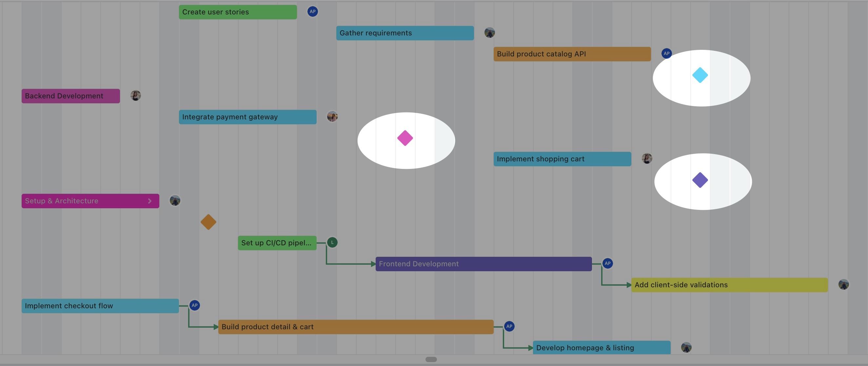
Task: Click AP avatar after Frontend Development bar
Action: click(x=607, y=264)
